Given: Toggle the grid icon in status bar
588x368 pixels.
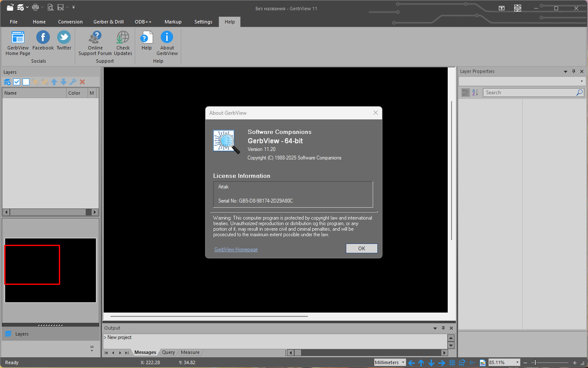Looking at the screenshot, I should pos(452,363).
